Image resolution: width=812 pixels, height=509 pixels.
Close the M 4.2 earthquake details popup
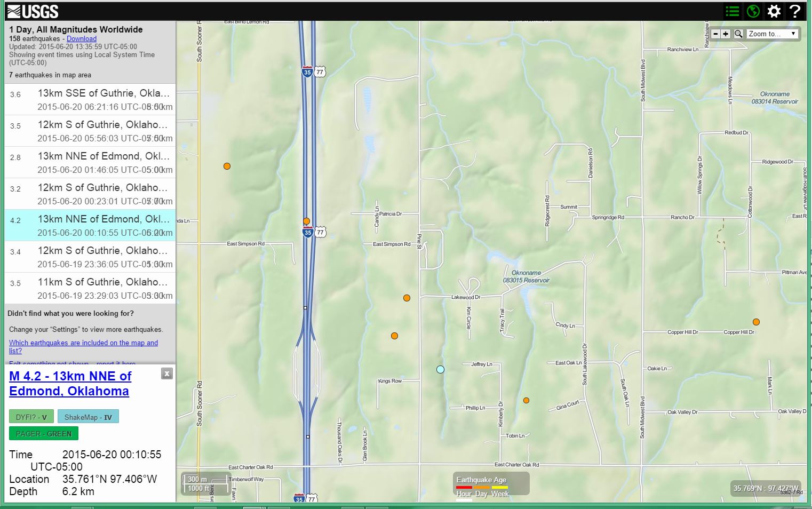click(x=167, y=373)
